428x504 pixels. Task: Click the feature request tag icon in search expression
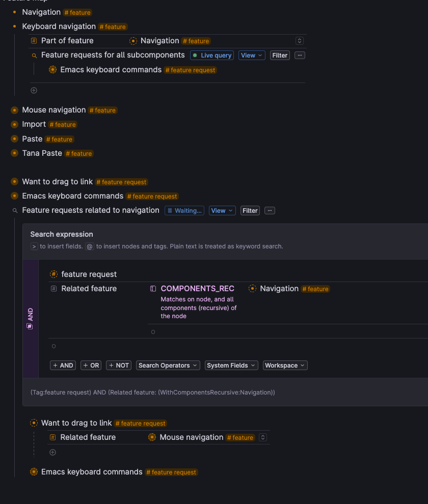53,274
